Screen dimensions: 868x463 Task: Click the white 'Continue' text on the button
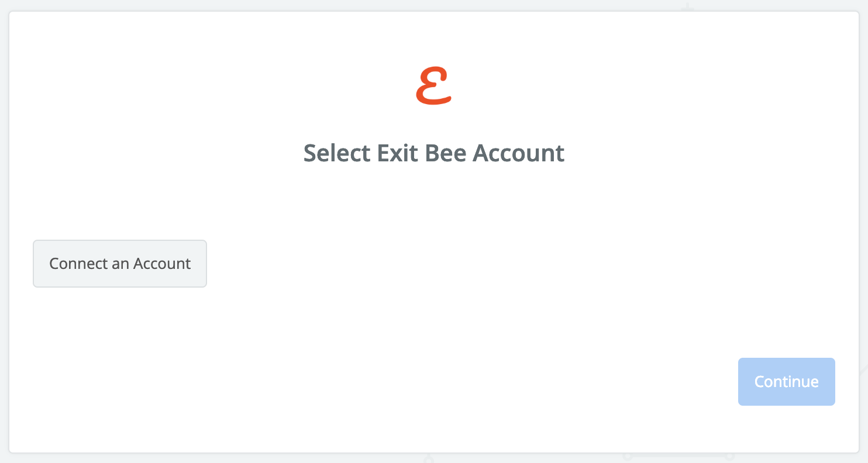click(x=787, y=382)
